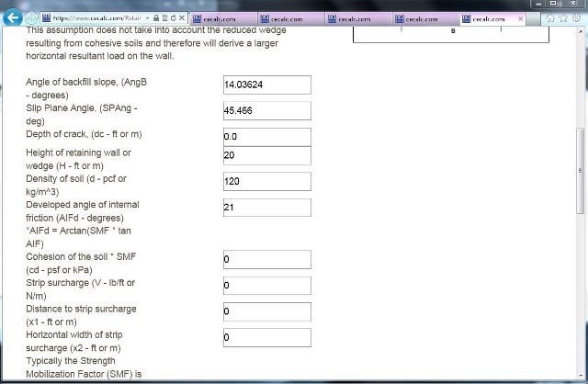
Task: Click the 'horizontal resultant load on the wall.' text
Action: coord(100,56)
